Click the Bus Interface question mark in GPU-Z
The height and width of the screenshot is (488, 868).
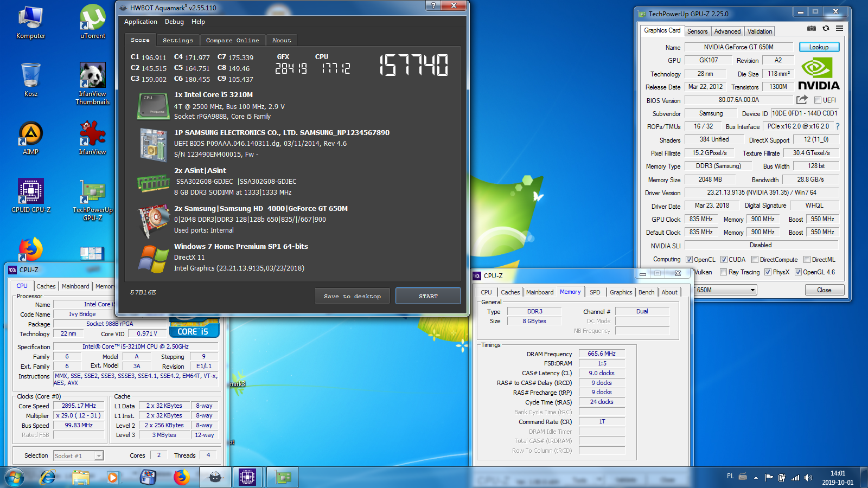click(838, 126)
